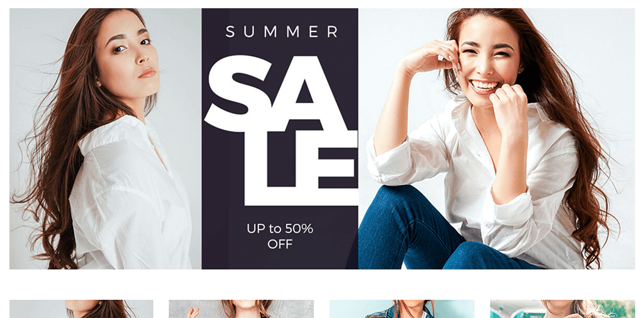Open the third product thumbnail with the denim jacket
Viewport: 644px width, 318px height.
point(402,309)
